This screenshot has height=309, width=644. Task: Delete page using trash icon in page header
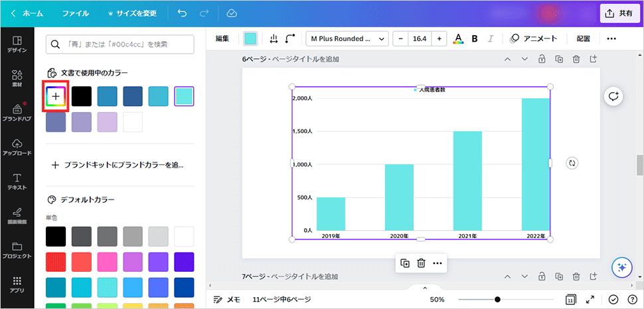(x=576, y=59)
